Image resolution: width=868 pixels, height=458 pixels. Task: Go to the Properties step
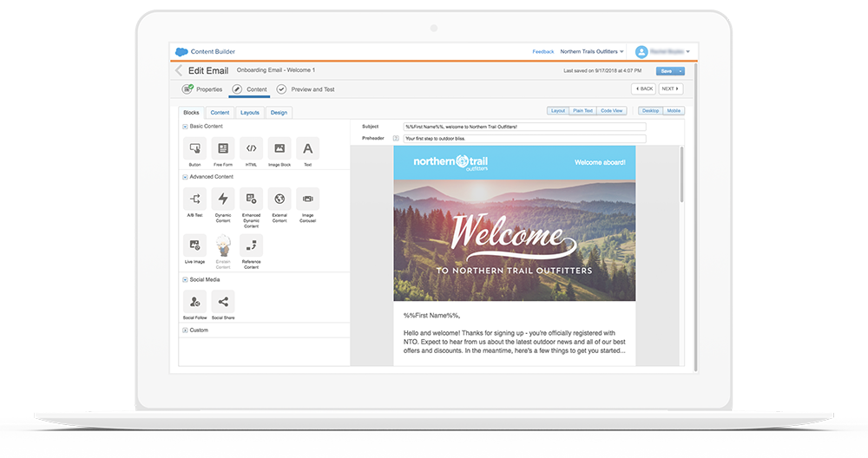click(202, 89)
